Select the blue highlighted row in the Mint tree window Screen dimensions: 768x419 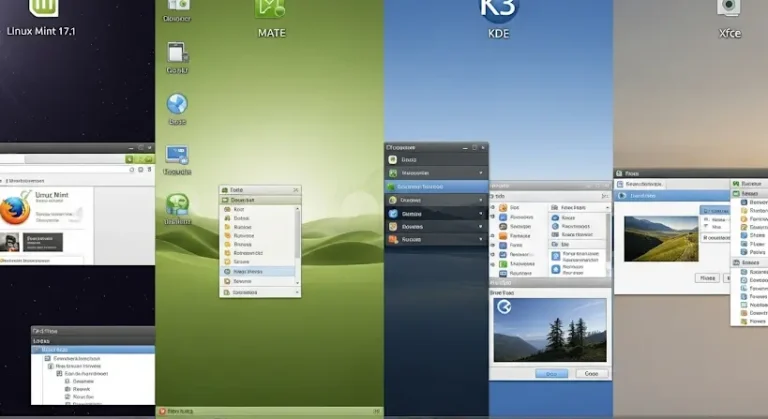coord(93,350)
